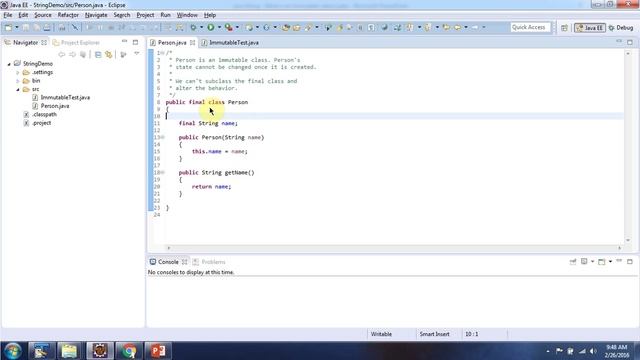
Task: Click the editor horizontal scrollbar
Action: click(394, 248)
